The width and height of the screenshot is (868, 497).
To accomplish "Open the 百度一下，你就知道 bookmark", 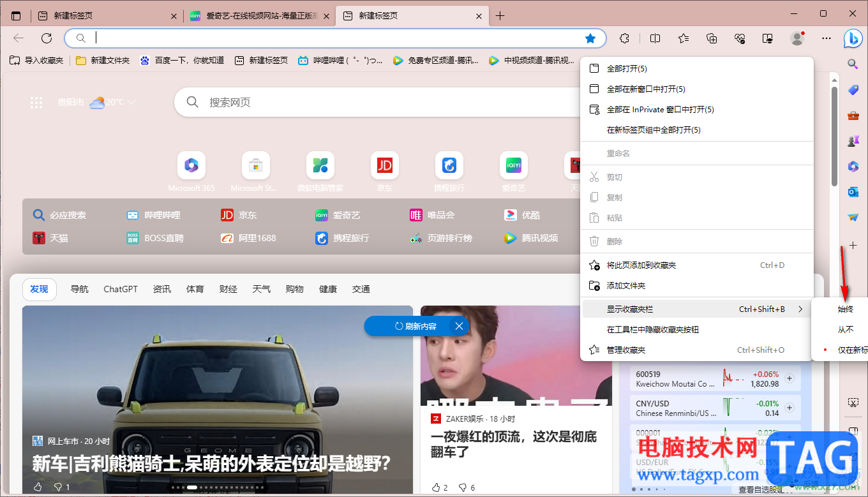I will [x=182, y=61].
